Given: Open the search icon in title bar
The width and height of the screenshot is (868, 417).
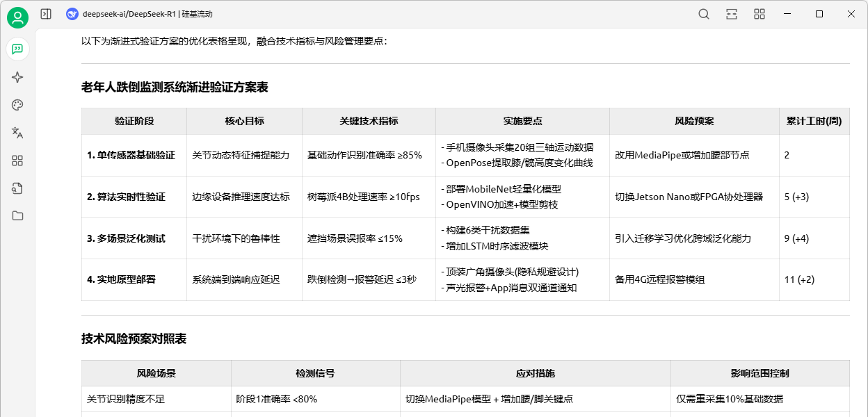Looking at the screenshot, I should [x=704, y=14].
